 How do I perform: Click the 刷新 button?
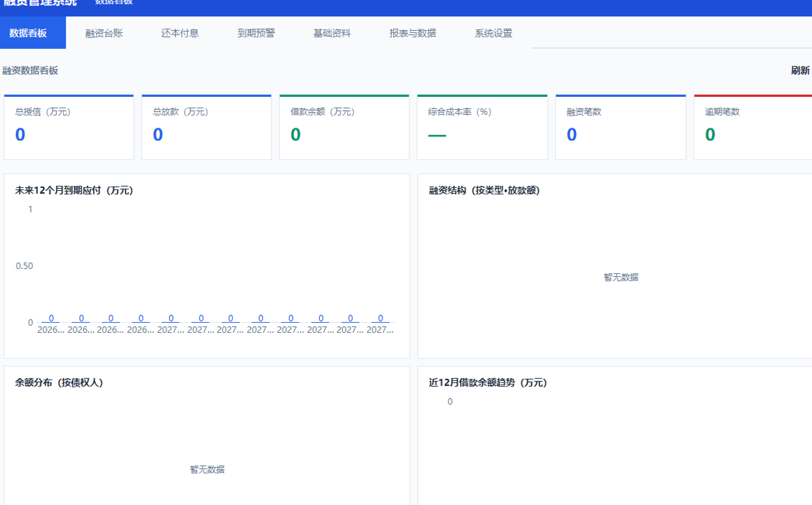tap(800, 70)
